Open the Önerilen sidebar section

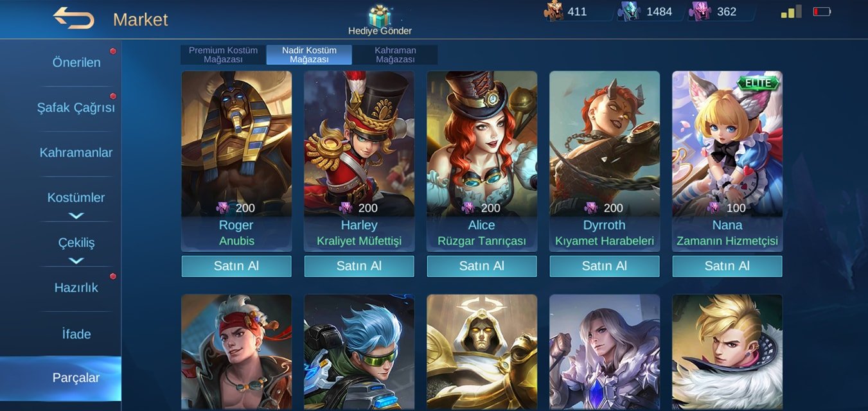pos(76,62)
